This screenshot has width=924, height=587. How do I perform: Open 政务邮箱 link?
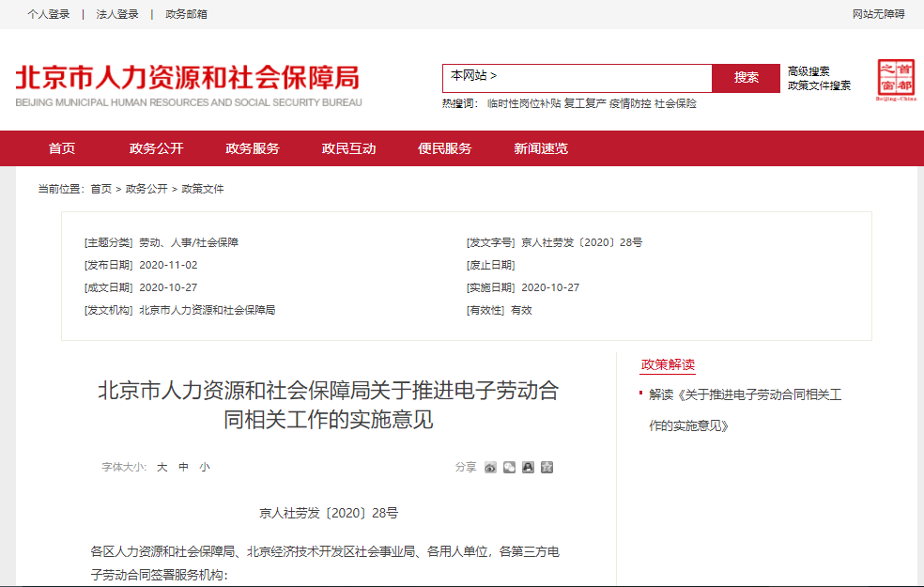(x=186, y=14)
